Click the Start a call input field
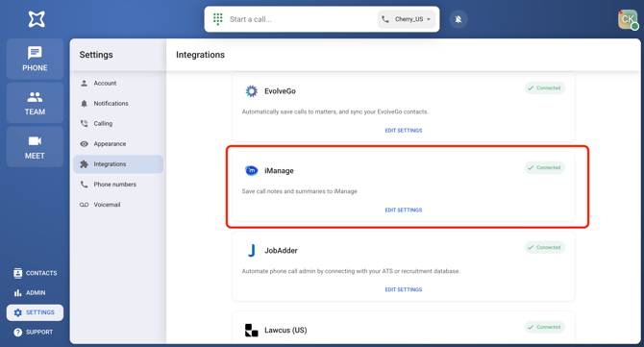644x347 pixels. point(301,19)
